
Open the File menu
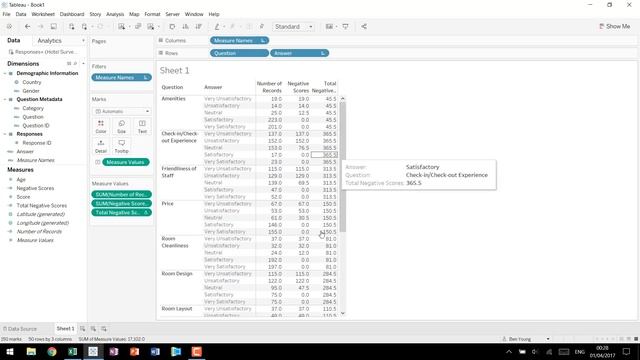(7, 14)
